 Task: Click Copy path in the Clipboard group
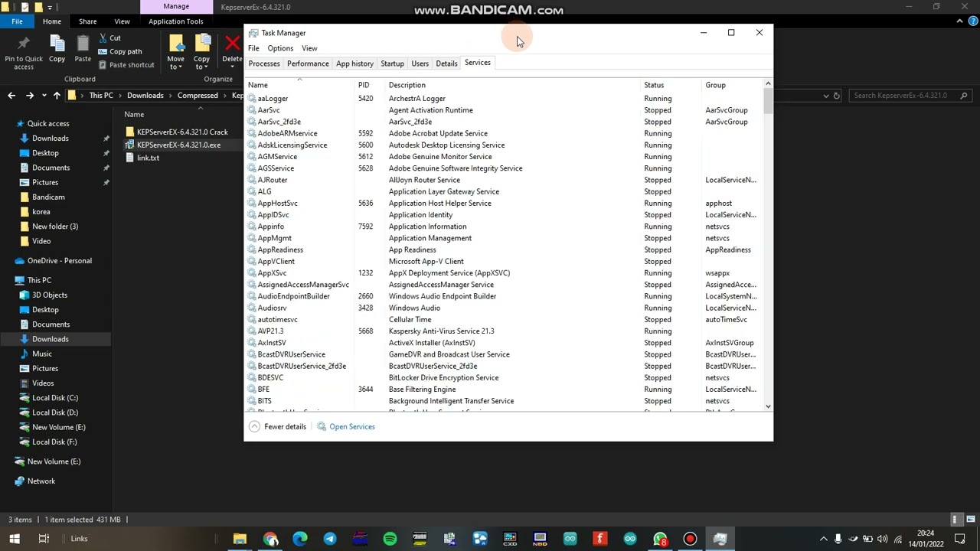(x=119, y=51)
